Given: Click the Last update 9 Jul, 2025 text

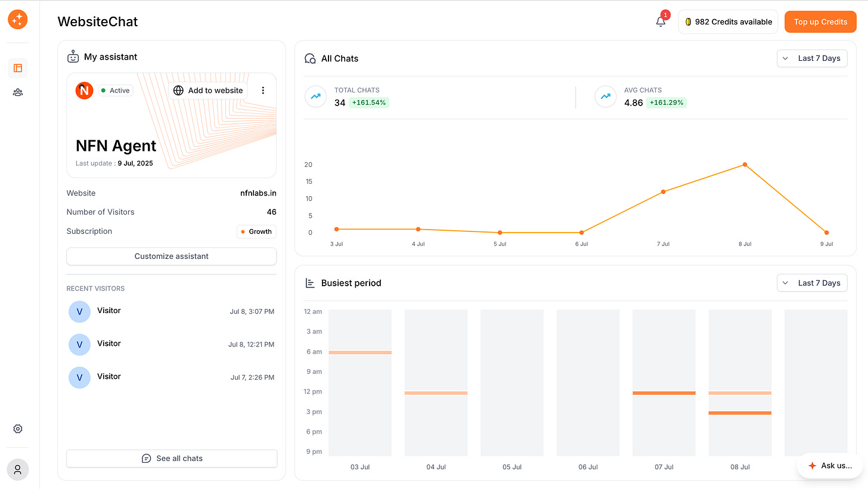Looking at the screenshot, I should 114,163.
